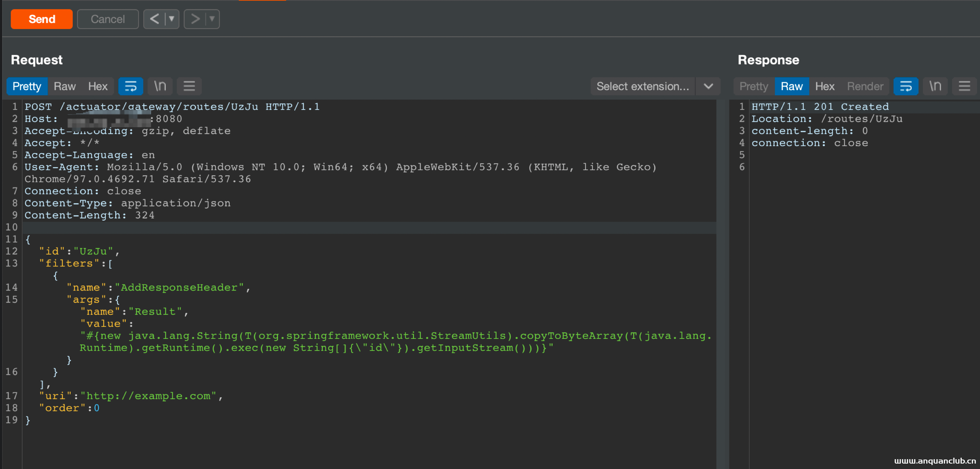Select the Pretty tab in Request

coord(27,86)
